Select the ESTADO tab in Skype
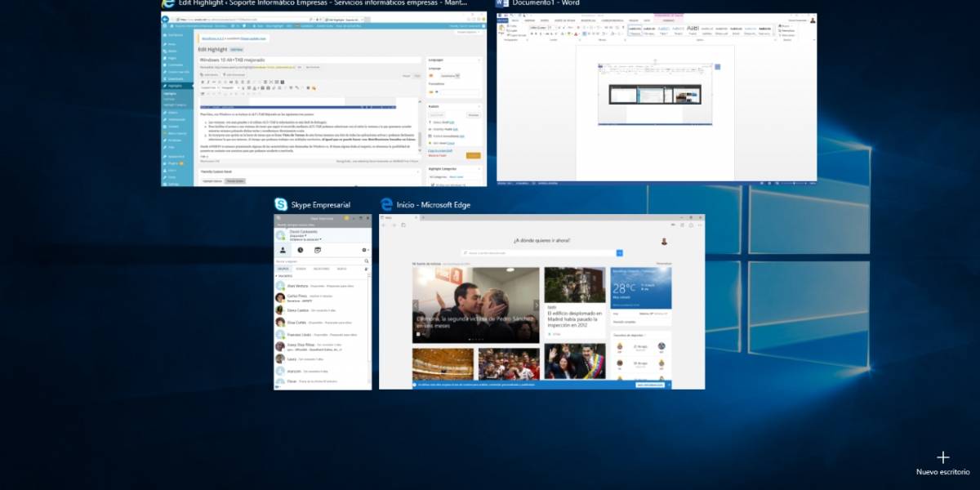 pos(301,269)
